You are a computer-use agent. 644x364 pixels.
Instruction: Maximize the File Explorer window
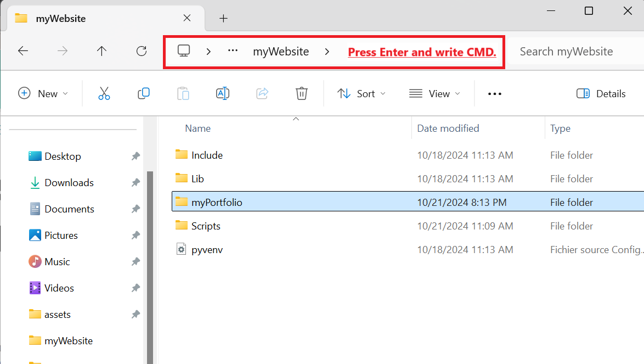pos(589,10)
